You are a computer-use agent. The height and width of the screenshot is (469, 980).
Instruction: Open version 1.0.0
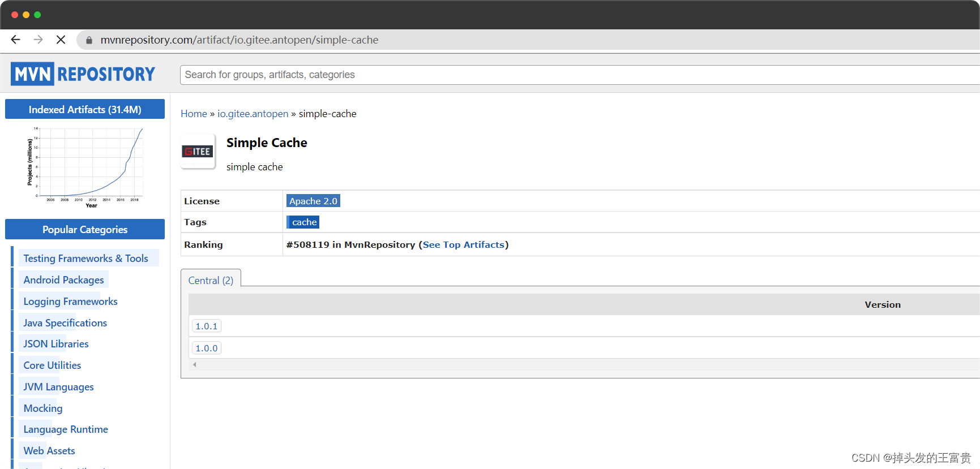[207, 348]
